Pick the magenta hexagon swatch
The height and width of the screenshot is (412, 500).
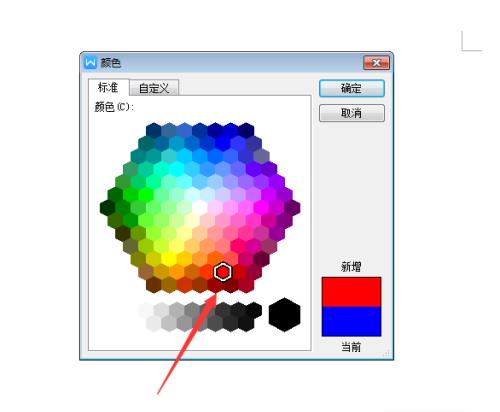pos(261,208)
